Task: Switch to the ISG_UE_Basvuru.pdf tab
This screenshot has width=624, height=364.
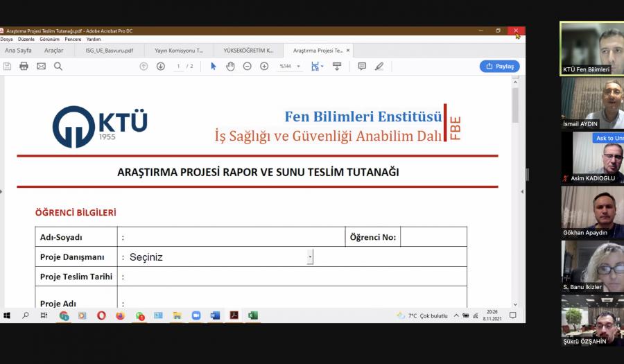Action: click(110, 51)
